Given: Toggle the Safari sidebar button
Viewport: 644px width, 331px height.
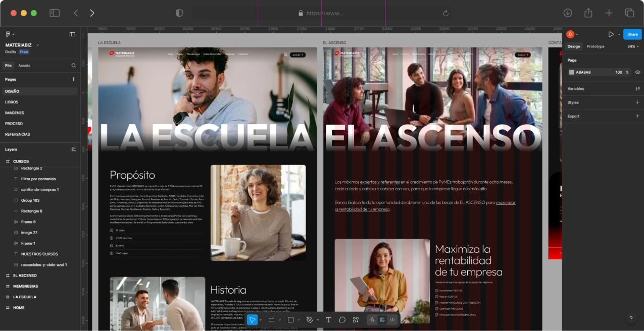Looking at the screenshot, I should [55, 13].
